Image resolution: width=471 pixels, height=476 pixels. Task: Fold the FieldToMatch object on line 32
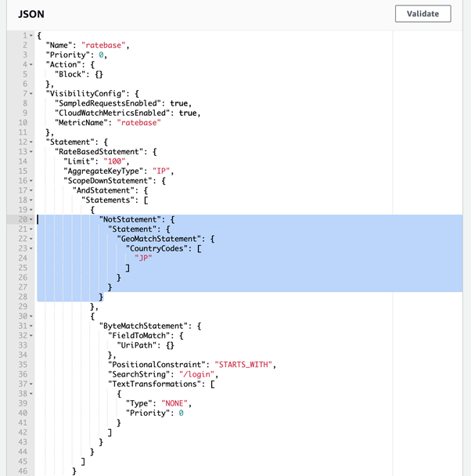tap(31, 335)
